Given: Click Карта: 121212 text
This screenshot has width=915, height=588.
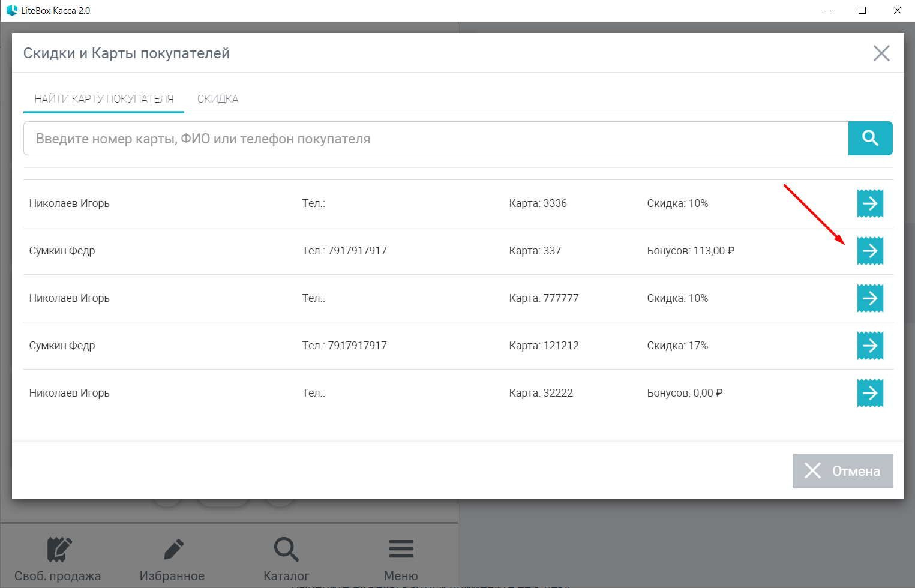Looking at the screenshot, I should pos(544,346).
